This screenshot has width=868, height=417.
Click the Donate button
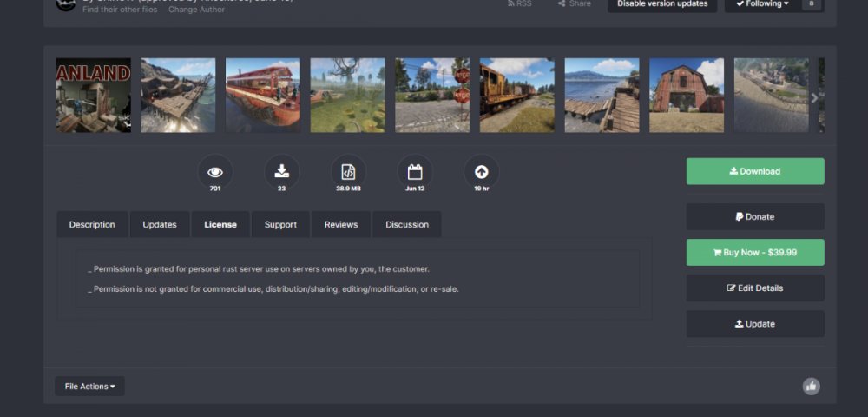tap(755, 217)
